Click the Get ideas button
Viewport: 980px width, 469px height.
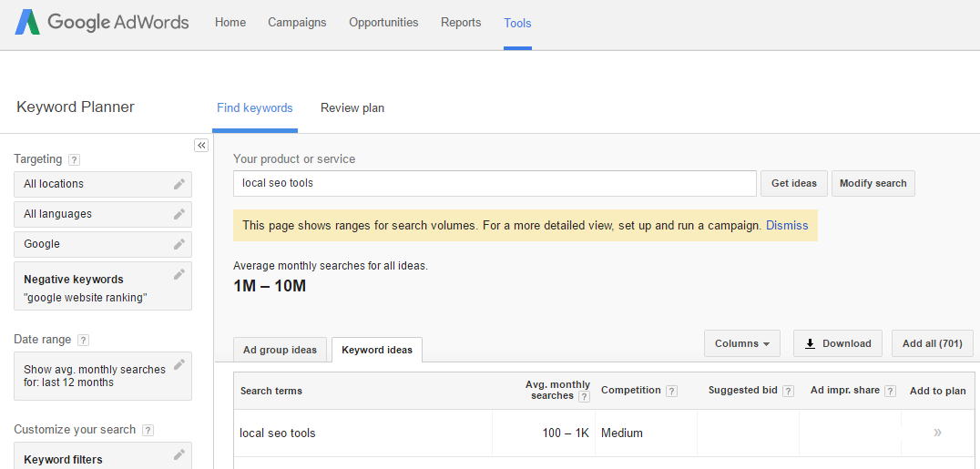tap(793, 183)
